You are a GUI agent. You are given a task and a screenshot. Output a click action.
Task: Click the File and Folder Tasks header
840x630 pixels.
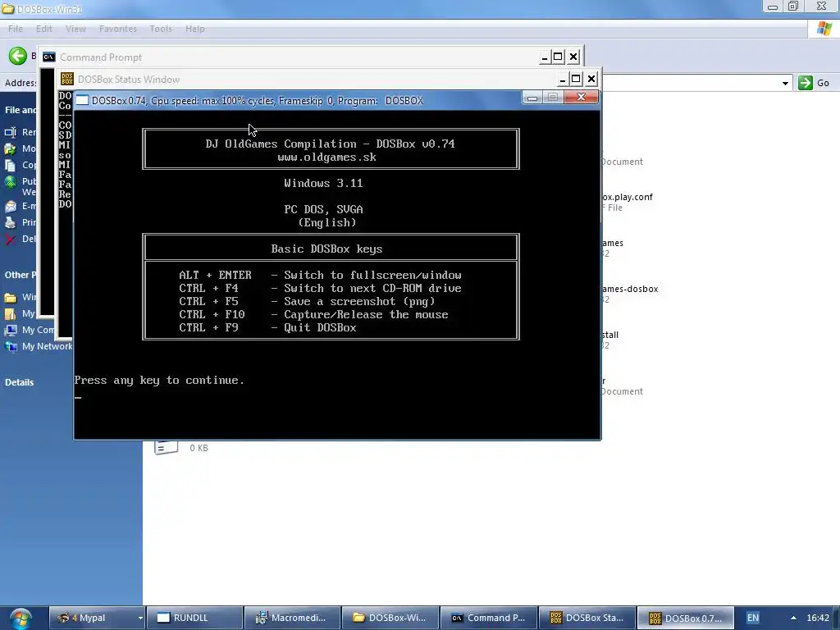coord(21,110)
